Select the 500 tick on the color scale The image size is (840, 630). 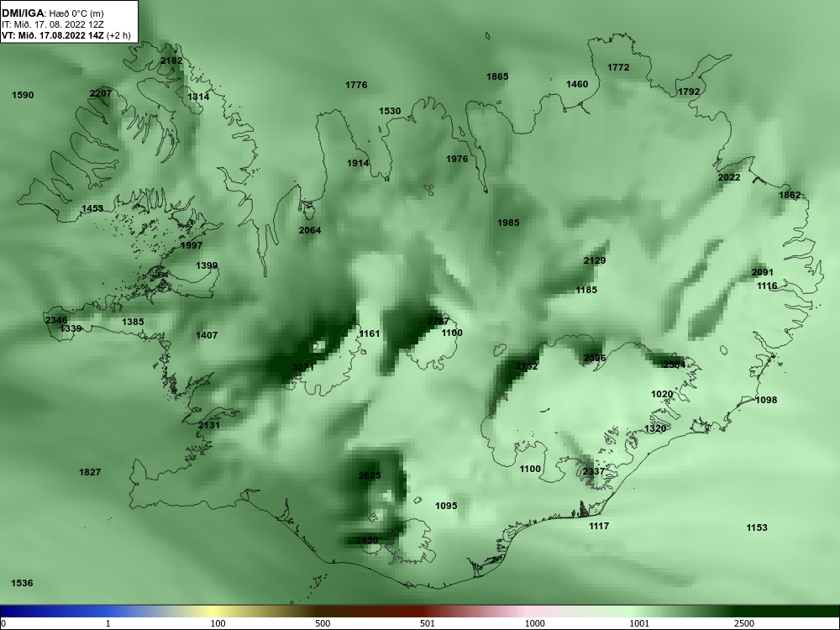pos(323,623)
